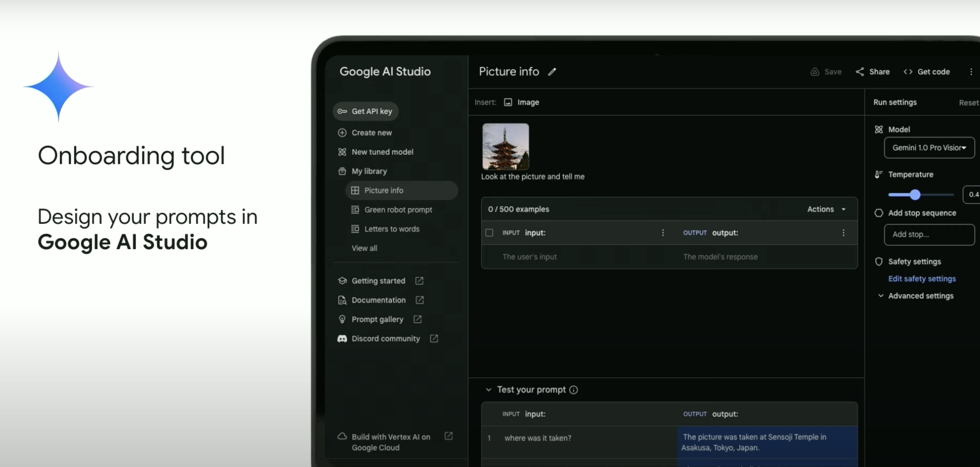Click the key icon beside Get API key
Image resolution: width=980 pixels, height=467 pixels.
(342, 111)
